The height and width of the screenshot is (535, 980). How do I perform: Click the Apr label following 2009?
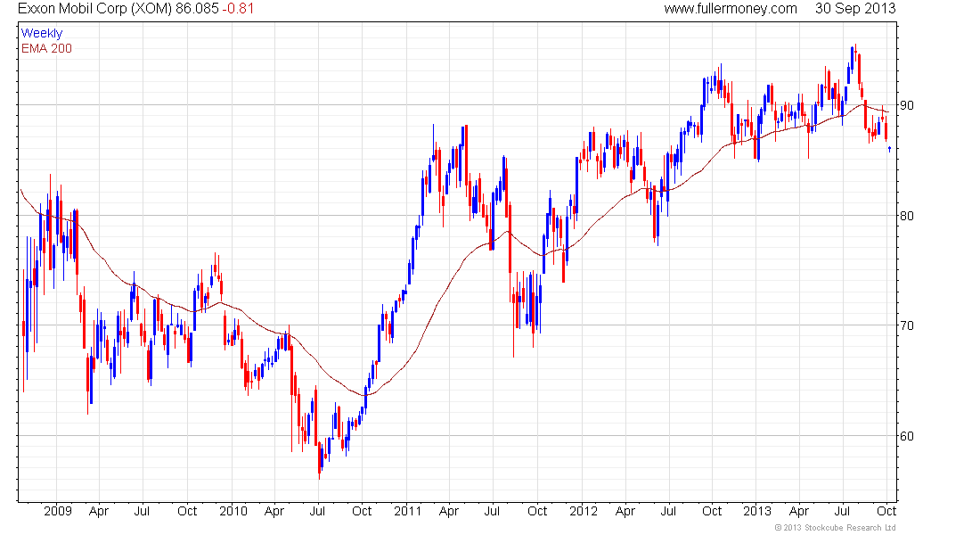click(99, 511)
